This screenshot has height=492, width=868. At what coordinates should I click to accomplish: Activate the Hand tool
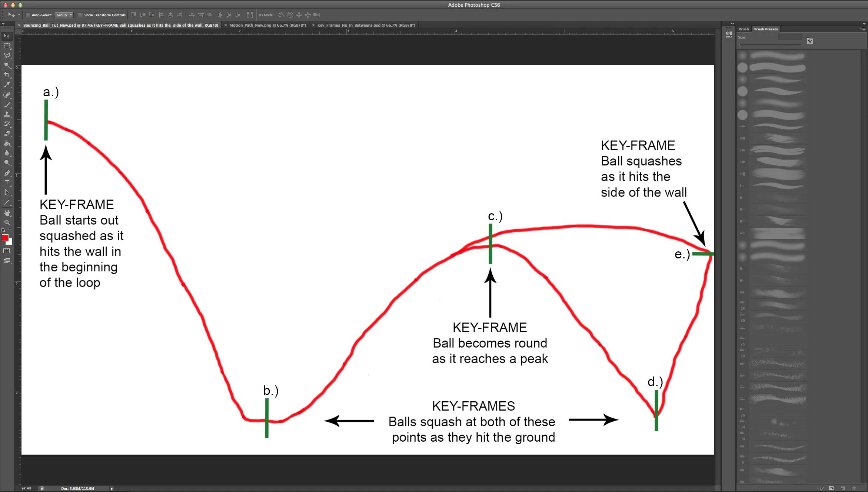click(7, 213)
